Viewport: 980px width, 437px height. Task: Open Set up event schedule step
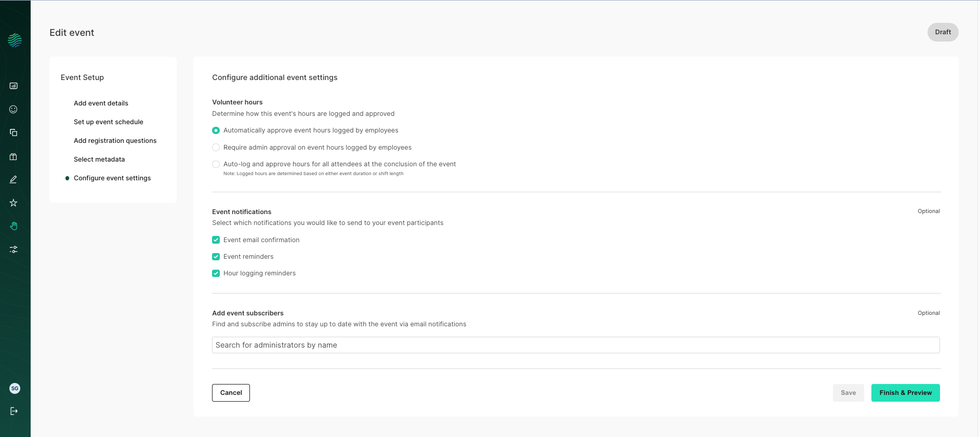tap(109, 122)
